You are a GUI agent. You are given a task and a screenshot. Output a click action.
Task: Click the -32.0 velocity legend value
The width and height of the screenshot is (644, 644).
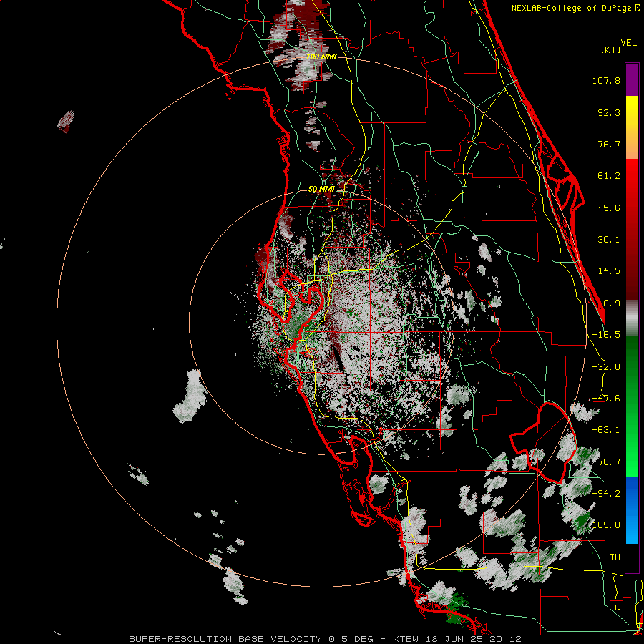[606, 367]
